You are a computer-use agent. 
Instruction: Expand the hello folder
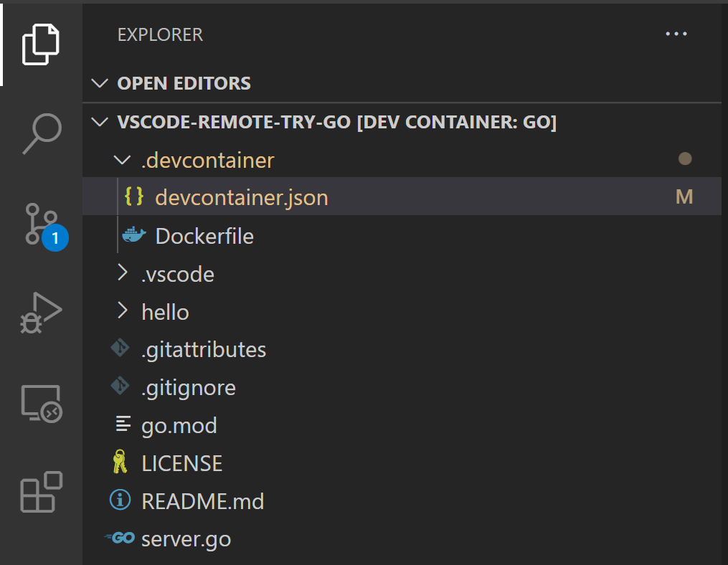(122, 311)
